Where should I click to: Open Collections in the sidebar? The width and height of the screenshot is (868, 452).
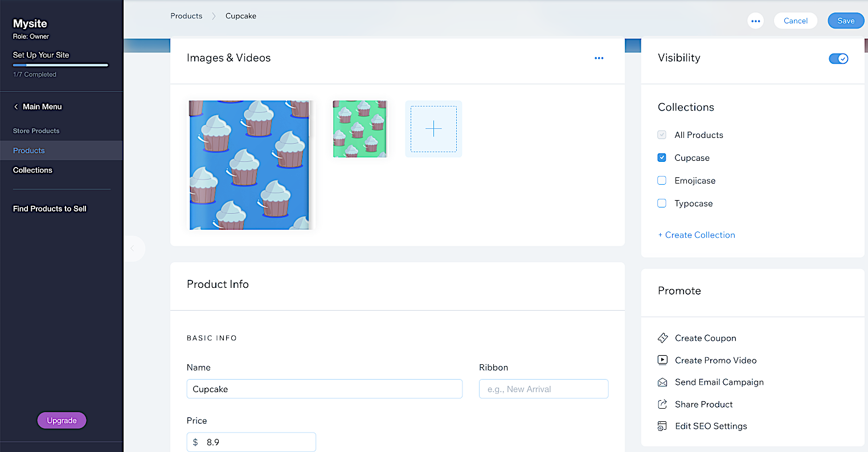click(32, 170)
